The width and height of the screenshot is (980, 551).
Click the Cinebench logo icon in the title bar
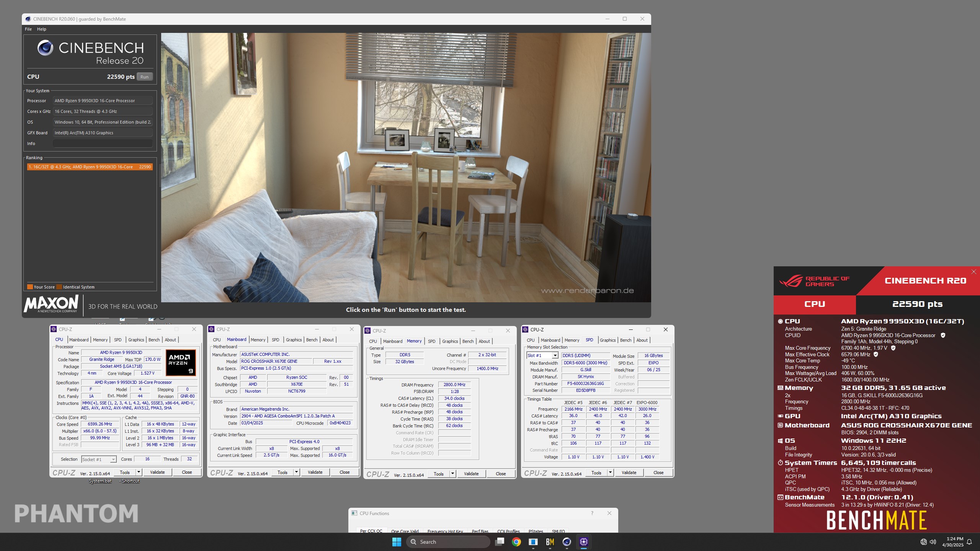28,19
